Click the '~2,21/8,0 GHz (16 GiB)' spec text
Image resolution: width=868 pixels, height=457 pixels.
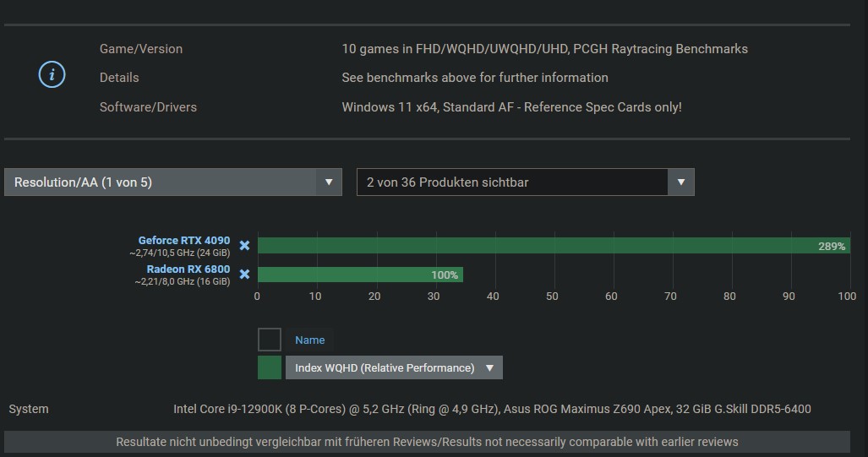pos(182,281)
